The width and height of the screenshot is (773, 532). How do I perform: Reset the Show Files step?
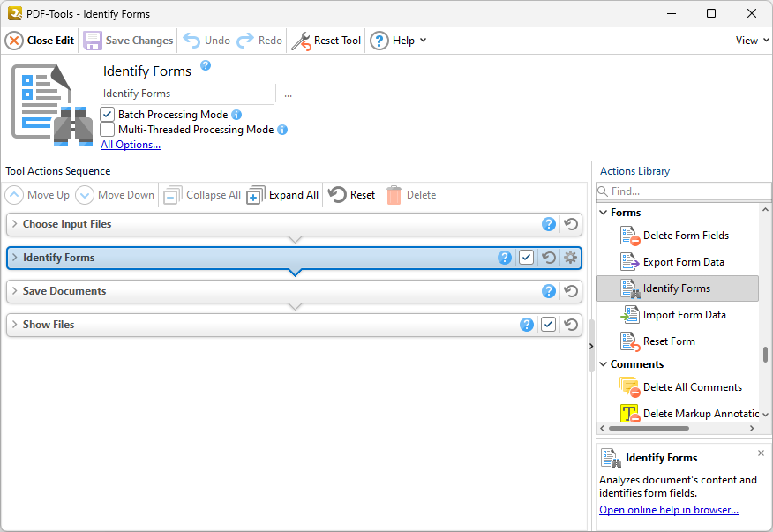[571, 325]
